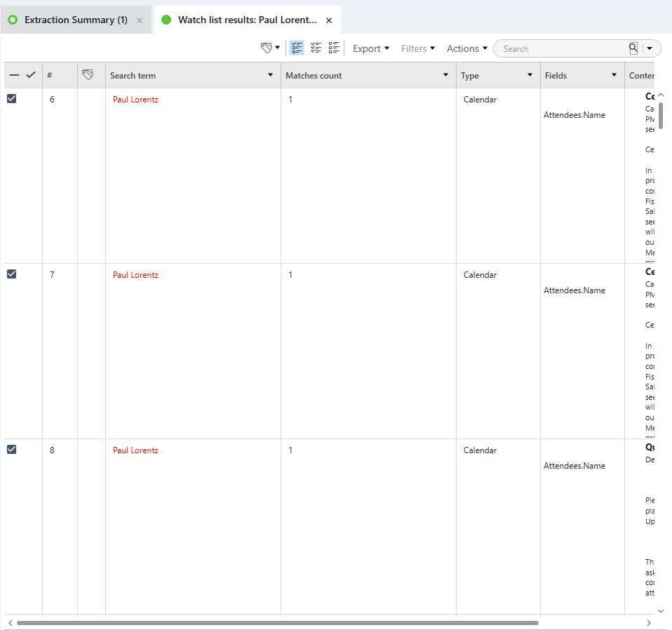Click the tag column header icon

88,75
